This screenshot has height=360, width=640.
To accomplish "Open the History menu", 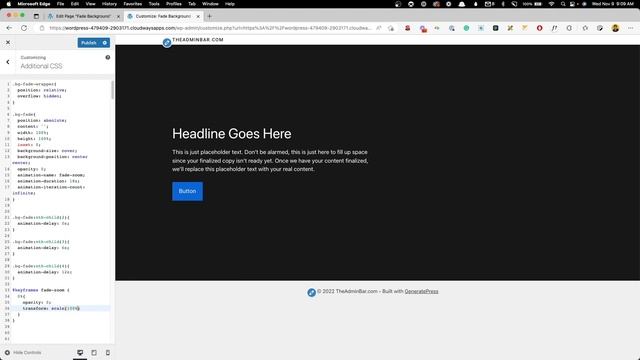I will (x=109, y=4).
